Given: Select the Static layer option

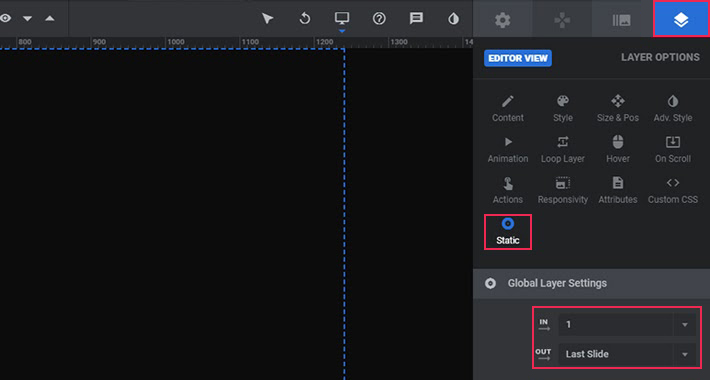Looking at the screenshot, I should point(508,232).
